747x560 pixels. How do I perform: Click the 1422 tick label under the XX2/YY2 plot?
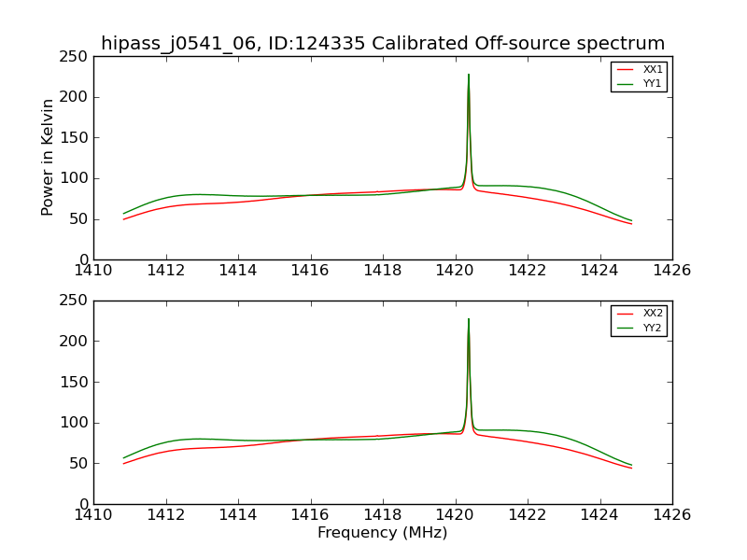point(528,515)
